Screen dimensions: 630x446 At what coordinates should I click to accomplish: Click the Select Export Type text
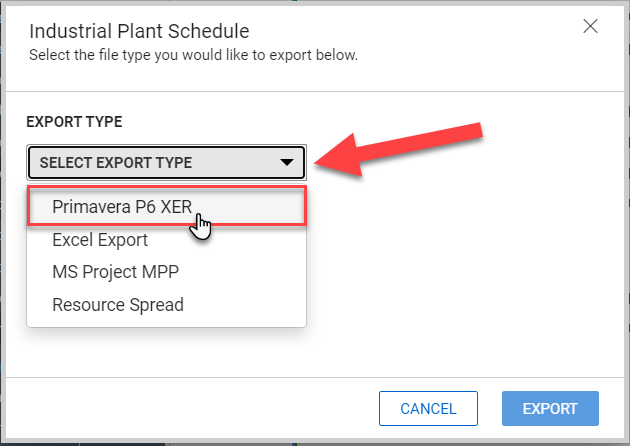tap(116, 162)
